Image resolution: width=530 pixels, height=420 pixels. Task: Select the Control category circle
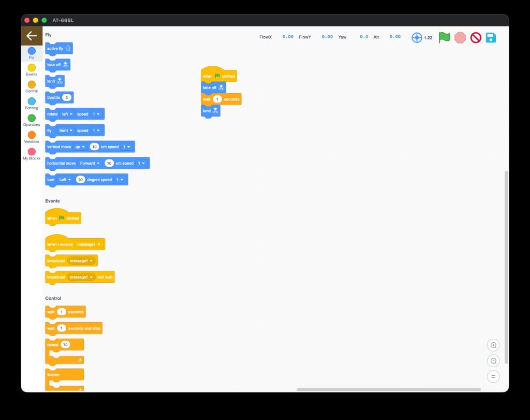tap(32, 84)
